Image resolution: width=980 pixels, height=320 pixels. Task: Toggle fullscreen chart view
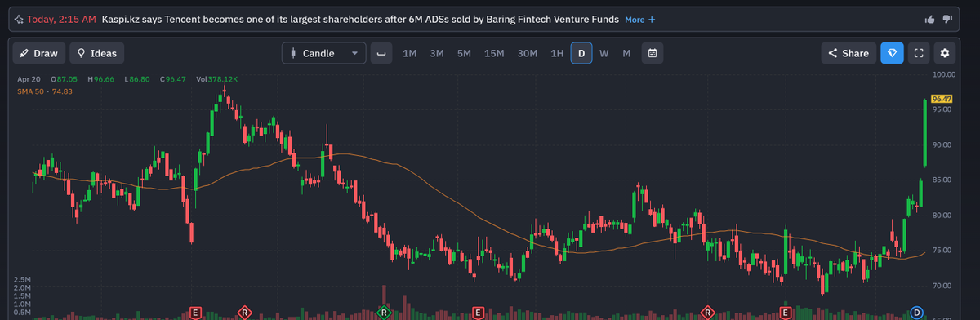[x=918, y=53]
